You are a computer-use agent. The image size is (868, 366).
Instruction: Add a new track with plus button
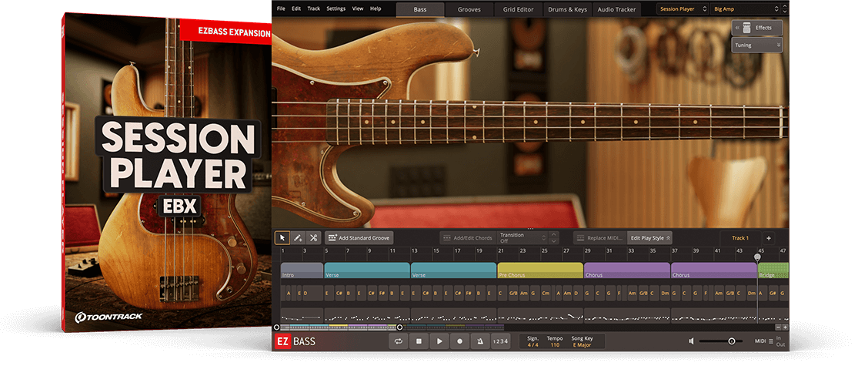point(769,238)
